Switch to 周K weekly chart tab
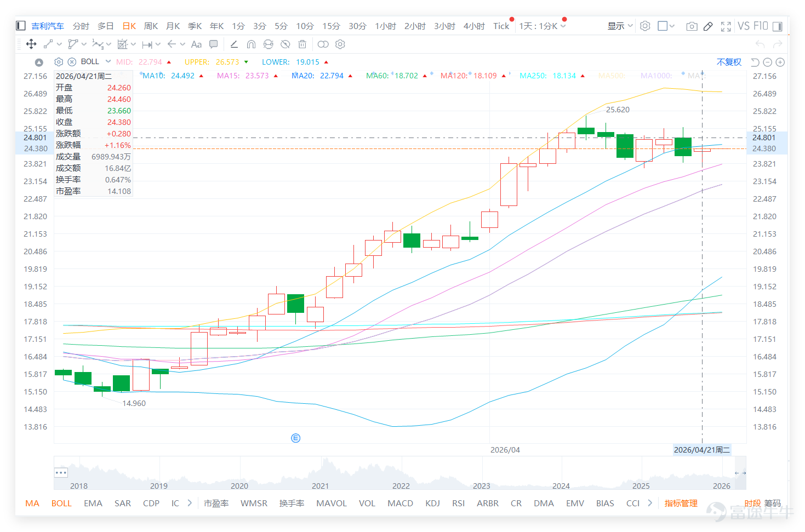The image size is (805, 532). tap(151, 26)
